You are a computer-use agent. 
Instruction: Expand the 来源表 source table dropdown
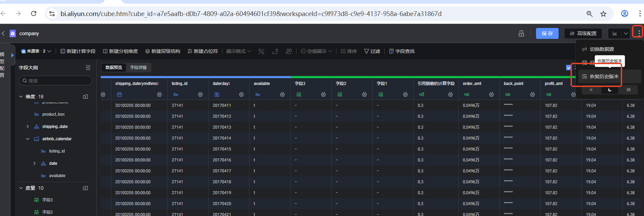36,51
